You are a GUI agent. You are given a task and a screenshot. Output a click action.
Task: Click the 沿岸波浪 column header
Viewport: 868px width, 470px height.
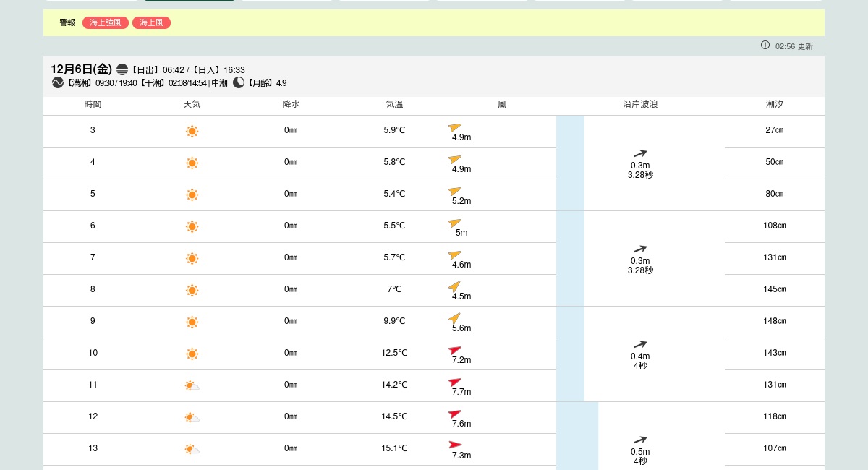click(640, 105)
